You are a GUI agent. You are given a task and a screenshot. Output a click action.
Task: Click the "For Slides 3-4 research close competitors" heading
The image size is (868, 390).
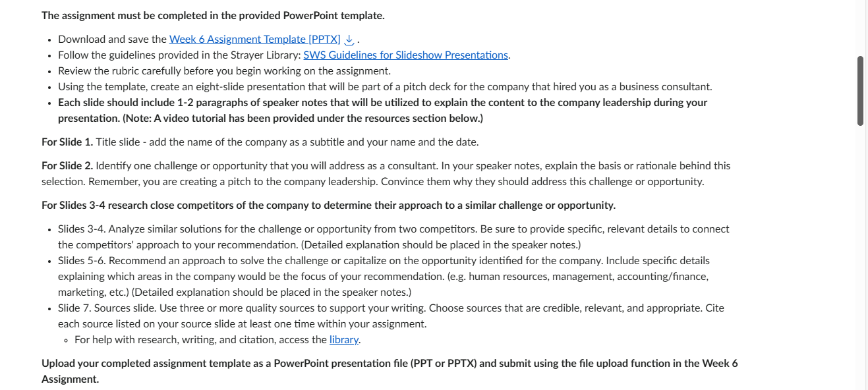tap(328, 206)
